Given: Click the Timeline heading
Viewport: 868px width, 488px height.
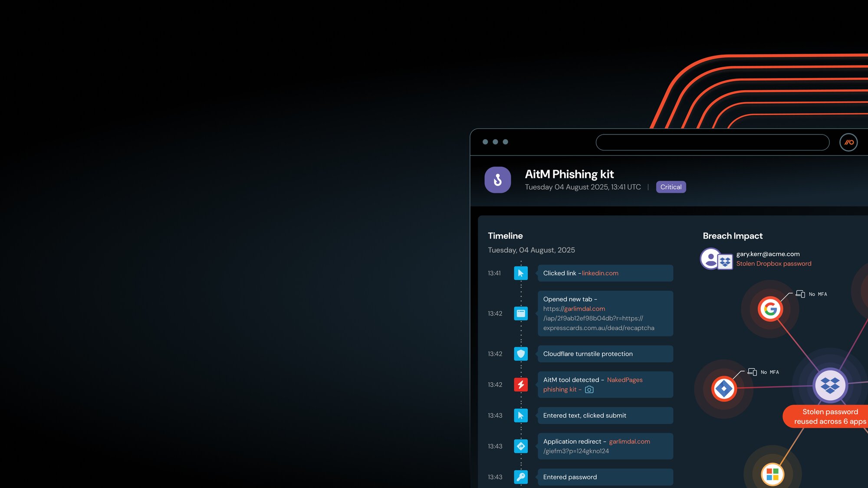Looking at the screenshot, I should pyautogui.click(x=505, y=236).
